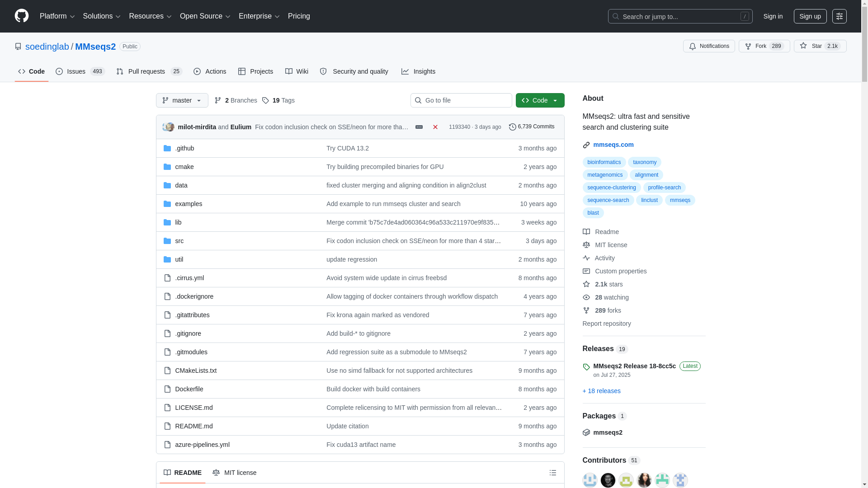The height and width of the screenshot is (488, 868).
Task: Open the 19 Tags link
Action: [278, 100]
